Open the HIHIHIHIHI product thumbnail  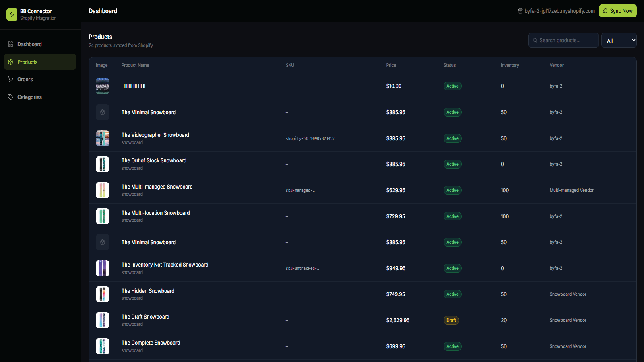point(103,86)
